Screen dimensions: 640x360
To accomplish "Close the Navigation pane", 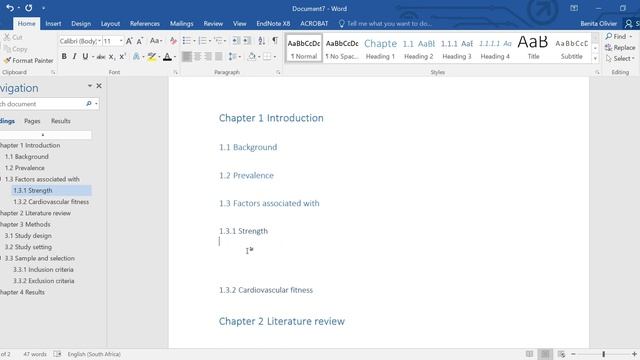I will coord(99,86).
